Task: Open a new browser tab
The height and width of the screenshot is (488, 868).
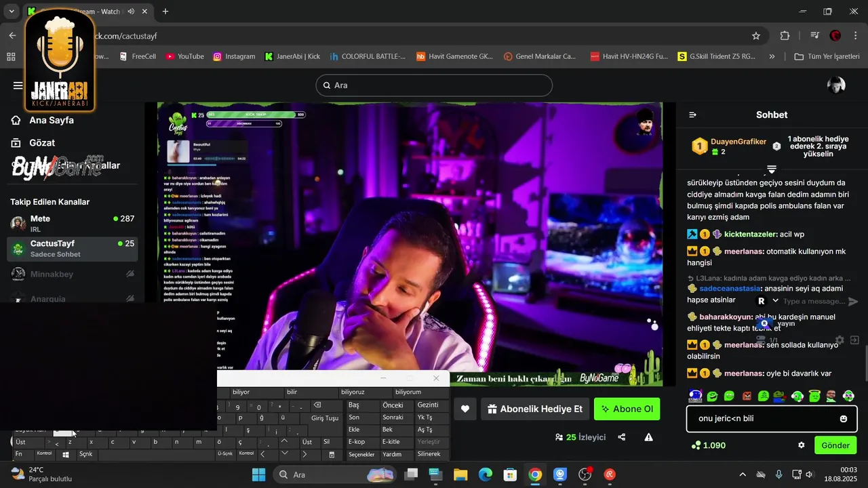Action: [165, 12]
